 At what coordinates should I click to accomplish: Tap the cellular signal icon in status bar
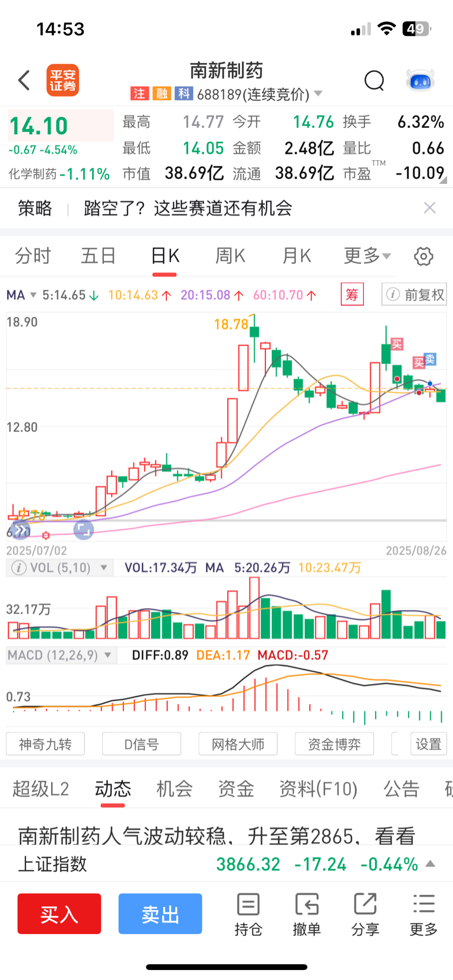[360, 29]
